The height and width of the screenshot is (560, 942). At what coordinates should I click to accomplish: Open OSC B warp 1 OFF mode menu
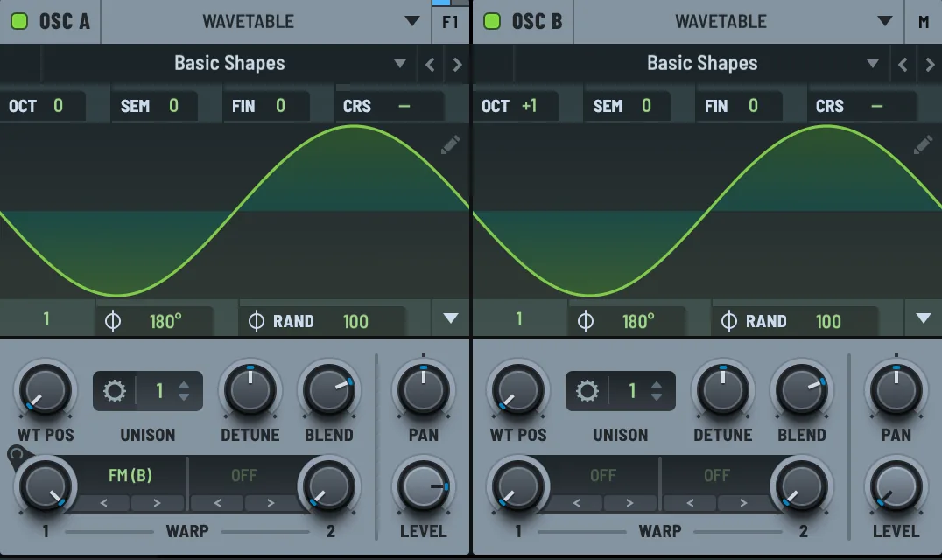[603, 475]
